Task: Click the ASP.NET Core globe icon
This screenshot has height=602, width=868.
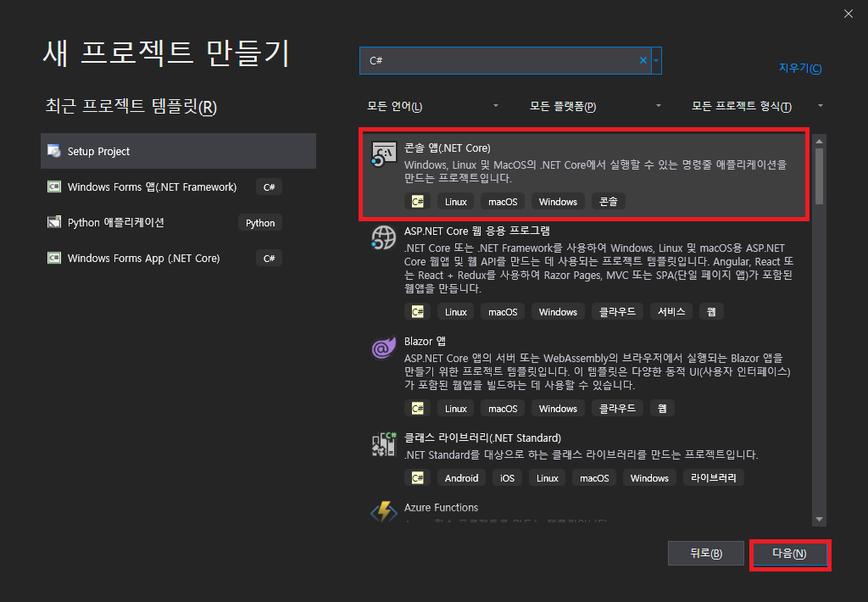Action: (x=384, y=237)
